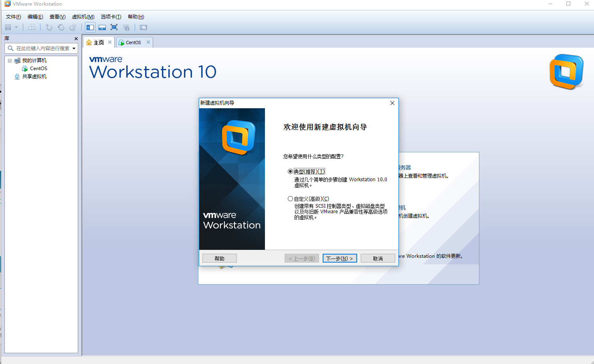Collapse the 我的计算机 tree node
Viewport: 594px width, 364px height.
[10, 61]
